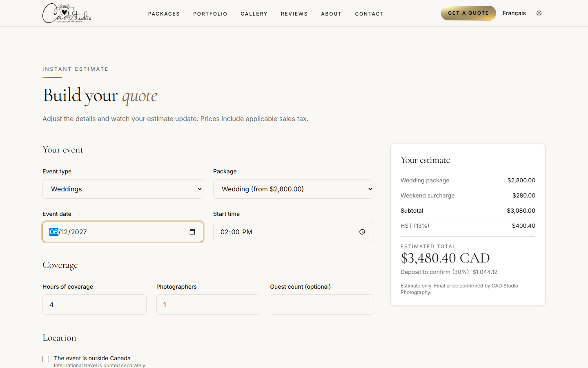Open the Gallery nav link

click(x=254, y=14)
